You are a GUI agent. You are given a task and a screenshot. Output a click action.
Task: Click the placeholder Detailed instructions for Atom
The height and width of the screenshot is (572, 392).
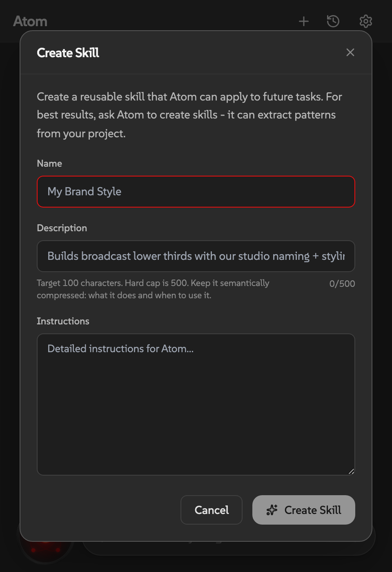point(120,349)
